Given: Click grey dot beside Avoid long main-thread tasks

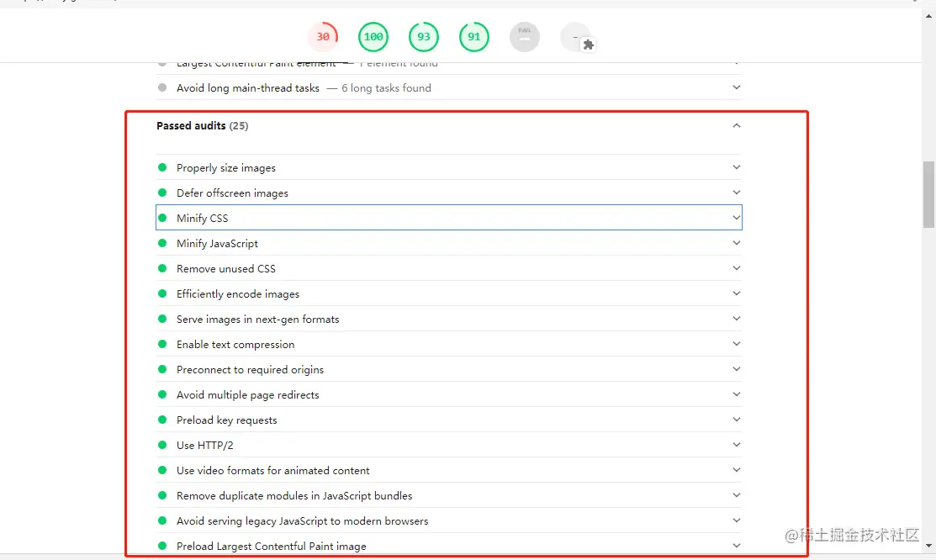Looking at the screenshot, I should point(161,87).
